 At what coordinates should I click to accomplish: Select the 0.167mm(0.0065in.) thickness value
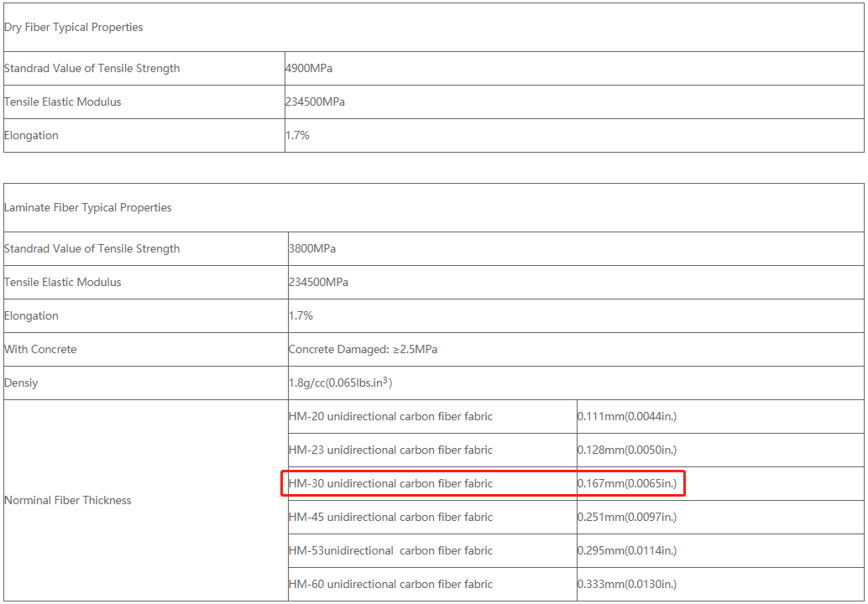tap(626, 484)
